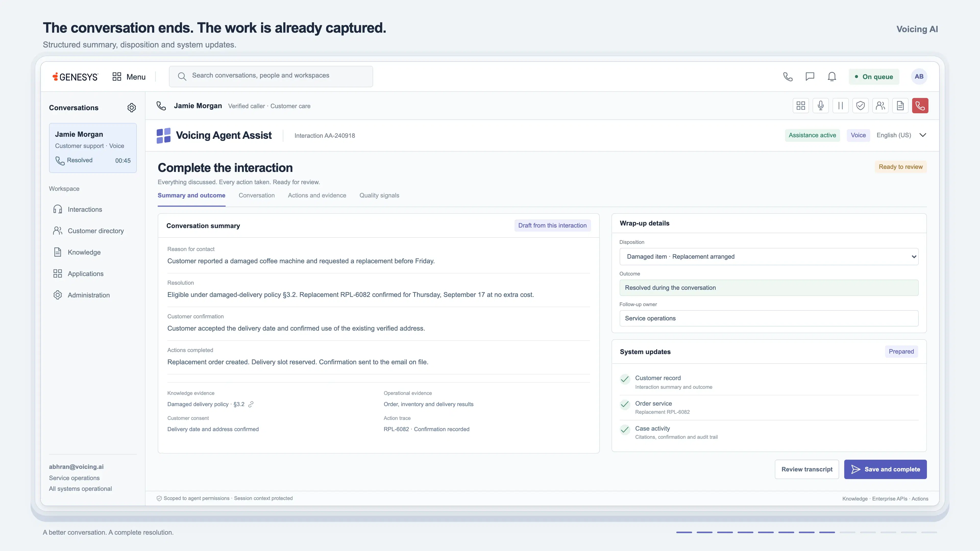Click the Follow-up owner field
The width and height of the screenshot is (980, 551).
[769, 318]
